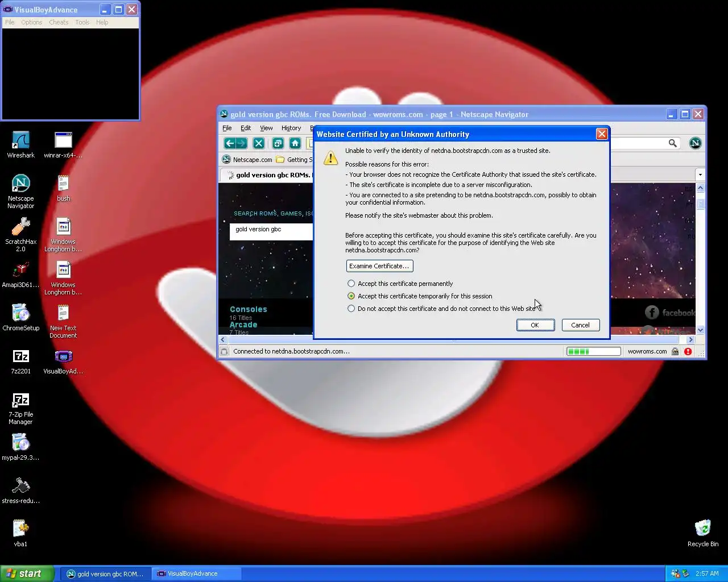
Task: Click the horizontal scrollbar left arrow in Netscape
Action: [224, 340]
